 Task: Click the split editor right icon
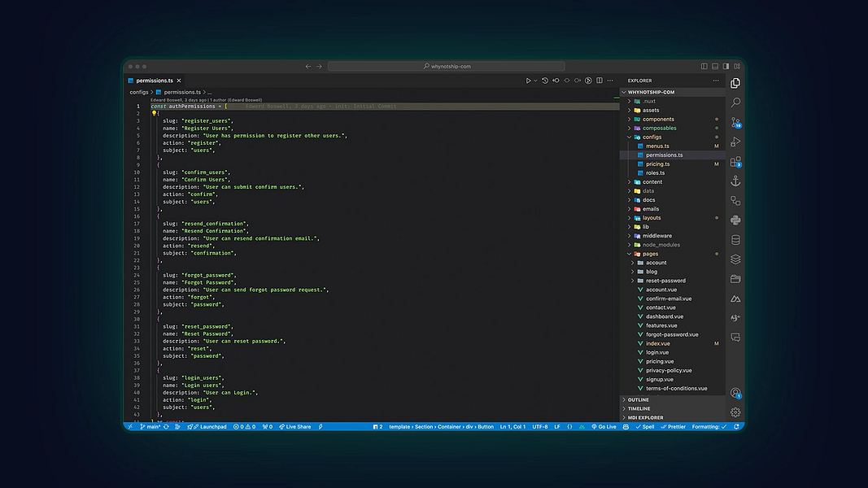click(600, 81)
